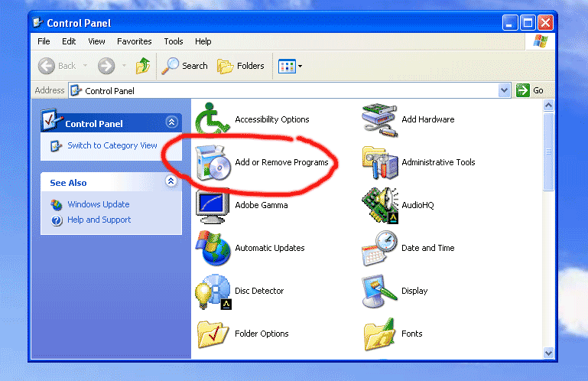Collapse the Control Panel sidebar section

[171, 122]
